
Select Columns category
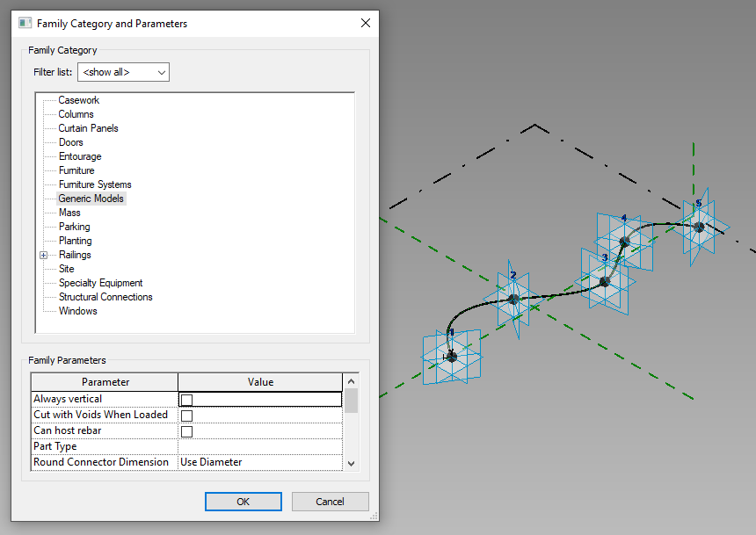[76, 114]
